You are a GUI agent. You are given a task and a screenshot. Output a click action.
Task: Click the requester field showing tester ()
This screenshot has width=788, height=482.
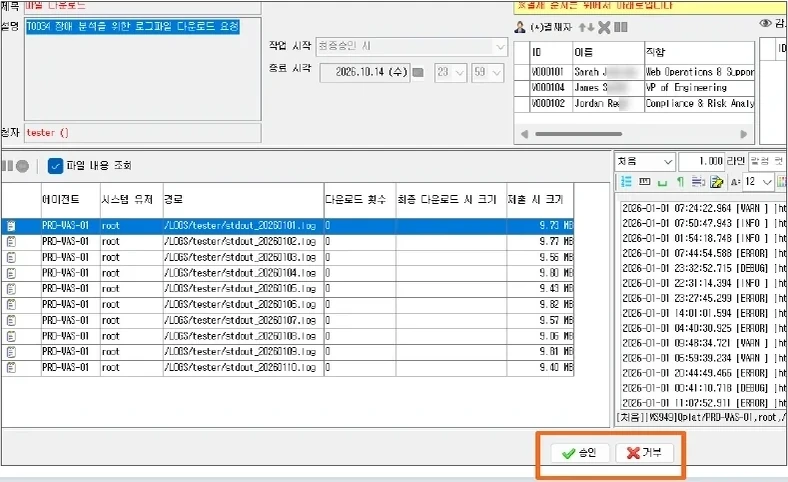coord(143,133)
